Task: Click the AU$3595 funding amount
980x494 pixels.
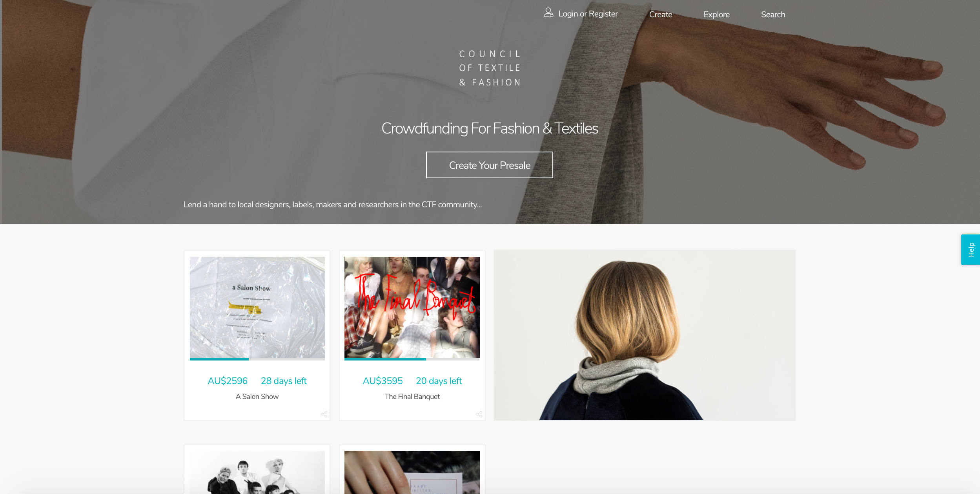Action: click(x=383, y=381)
